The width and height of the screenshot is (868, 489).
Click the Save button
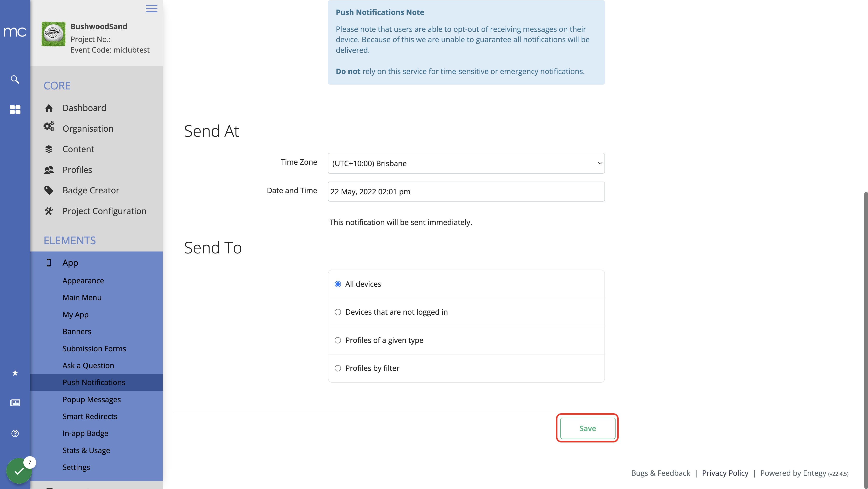click(x=588, y=428)
